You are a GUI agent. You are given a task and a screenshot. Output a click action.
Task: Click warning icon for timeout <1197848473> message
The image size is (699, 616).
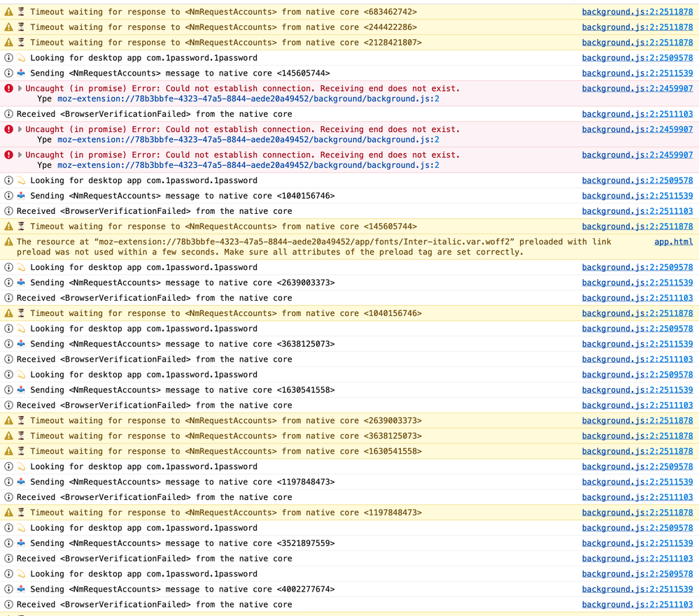coord(8,513)
